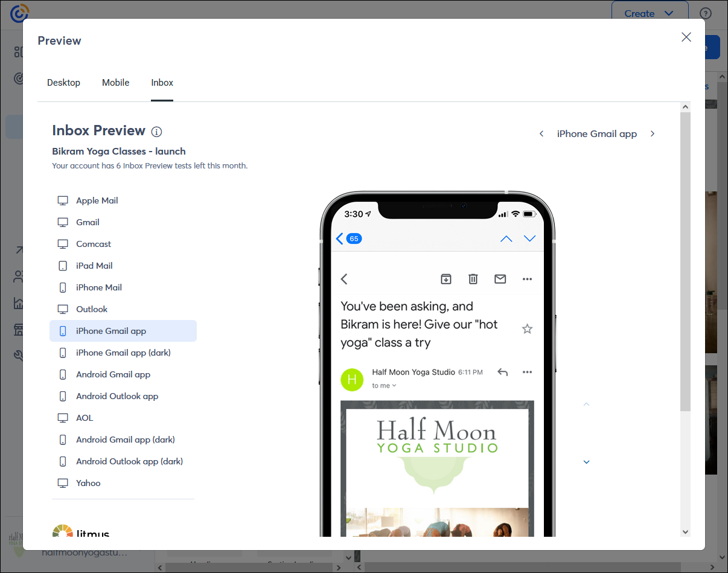Click the three-dot menu beside the reply arrow
Screen dimensions: 728x573
pyautogui.click(x=527, y=372)
